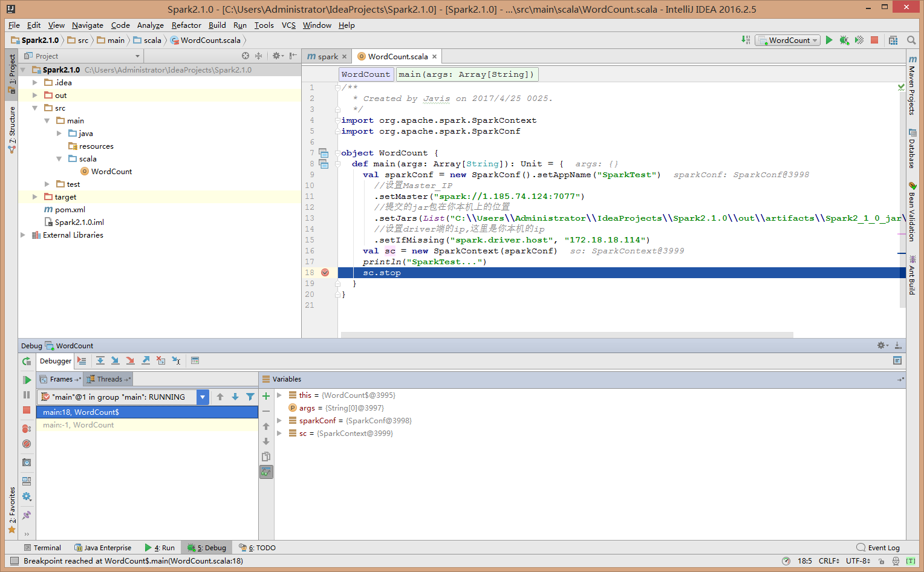
Task: Resume Program in the debug sidebar
Action: point(27,380)
